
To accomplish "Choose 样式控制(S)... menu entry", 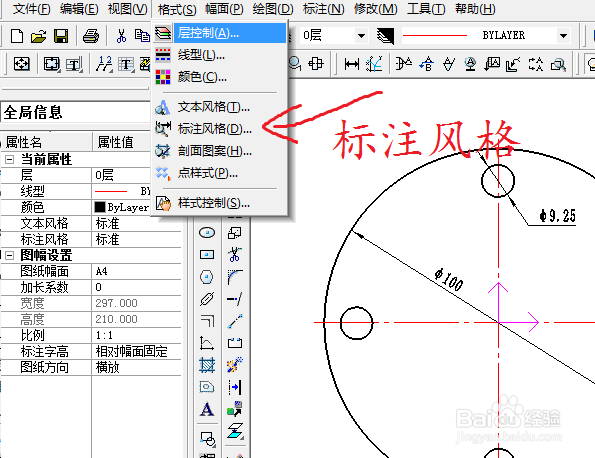I will click(x=220, y=203).
